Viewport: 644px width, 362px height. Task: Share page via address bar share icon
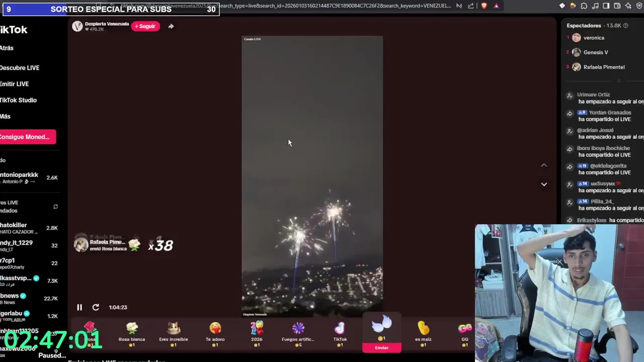pyautogui.click(x=471, y=6)
